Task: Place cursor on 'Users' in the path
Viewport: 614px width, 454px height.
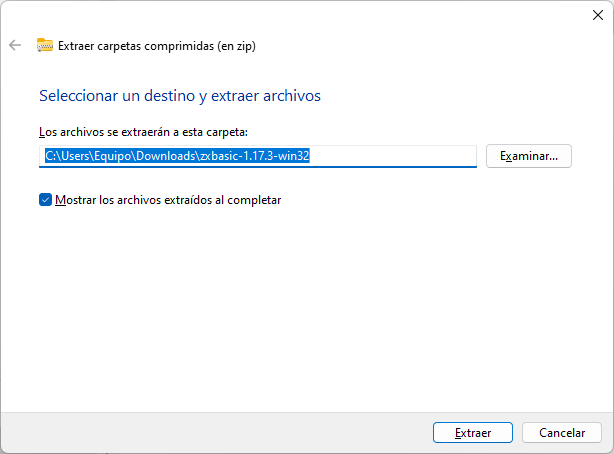Action: [75, 156]
